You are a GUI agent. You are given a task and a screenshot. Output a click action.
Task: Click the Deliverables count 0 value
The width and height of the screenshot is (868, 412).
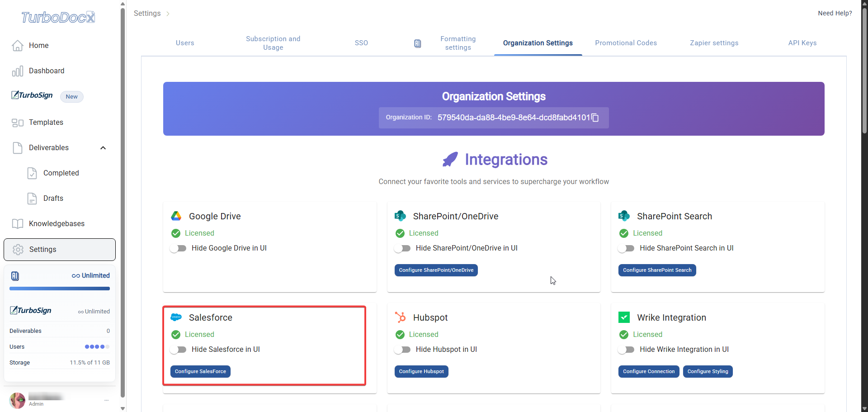coord(108,331)
